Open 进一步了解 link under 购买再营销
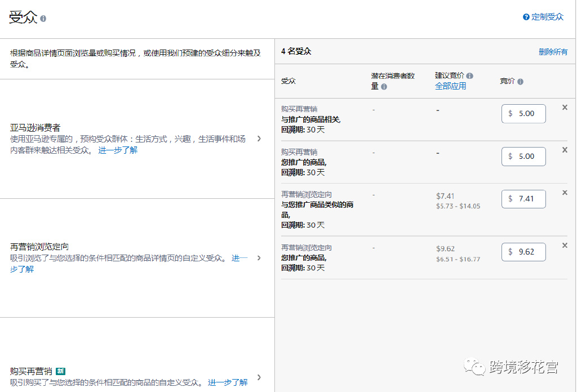The height and width of the screenshot is (392, 577). coord(228,382)
